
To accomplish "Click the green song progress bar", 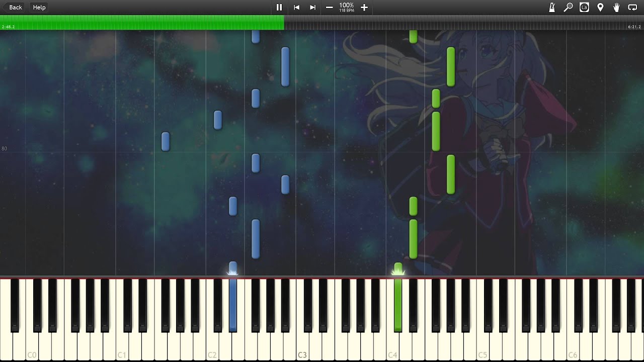I will [142, 22].
